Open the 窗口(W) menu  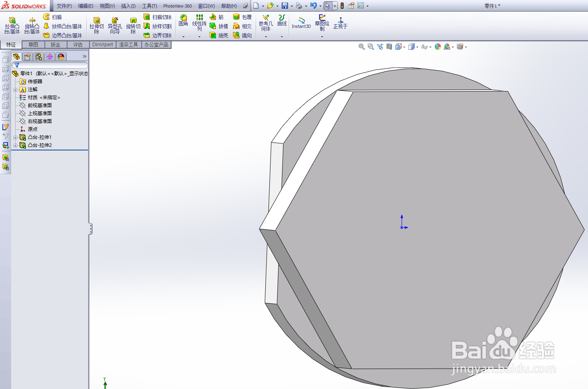coord(206,6)
